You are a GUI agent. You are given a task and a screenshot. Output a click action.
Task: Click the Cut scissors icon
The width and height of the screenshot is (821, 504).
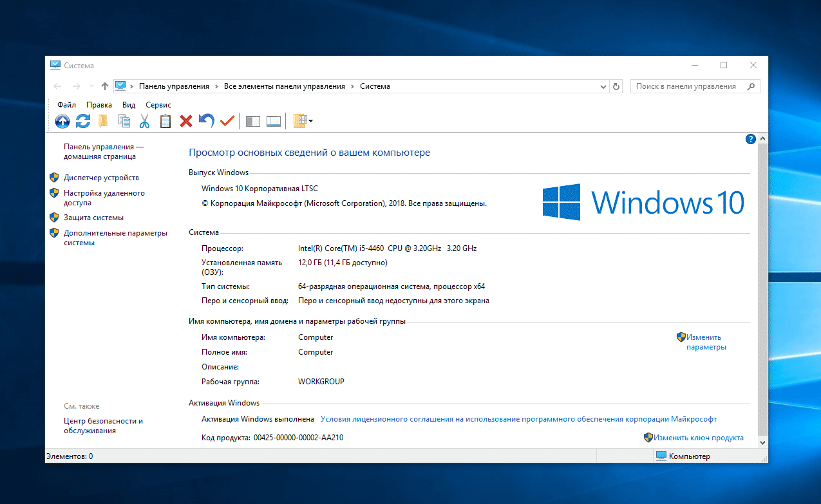(144, 120)
